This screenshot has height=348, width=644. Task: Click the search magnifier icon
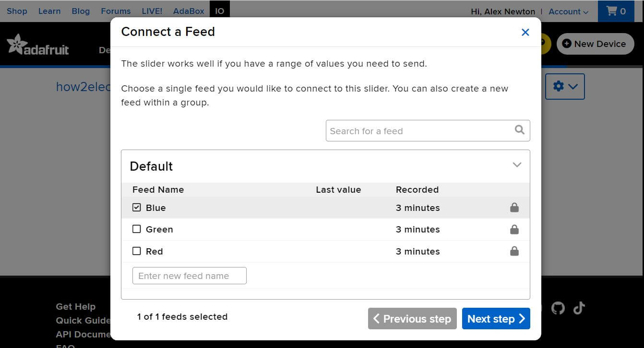pyautogui.click(x=519, y=130)
